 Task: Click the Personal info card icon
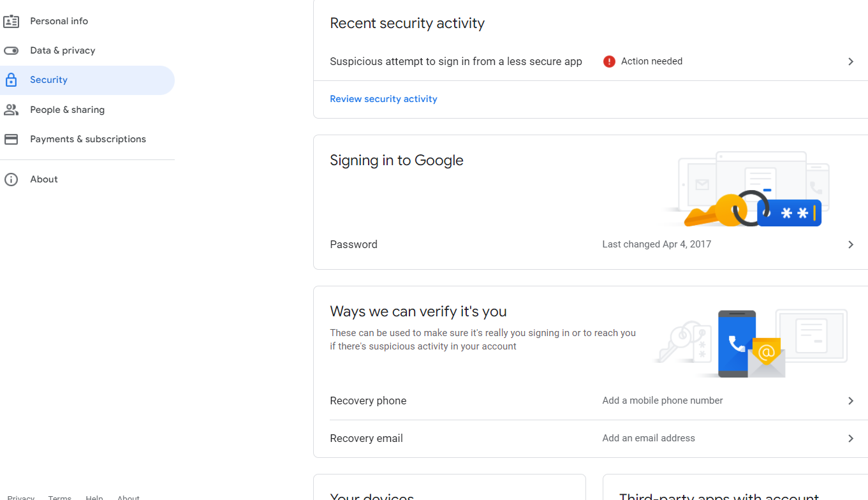[x=11, y=21]
